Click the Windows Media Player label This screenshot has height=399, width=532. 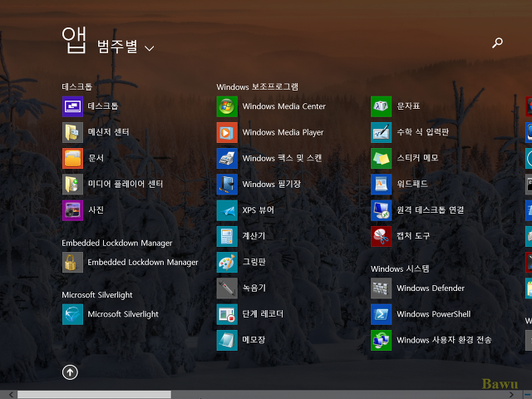[283, 132]
